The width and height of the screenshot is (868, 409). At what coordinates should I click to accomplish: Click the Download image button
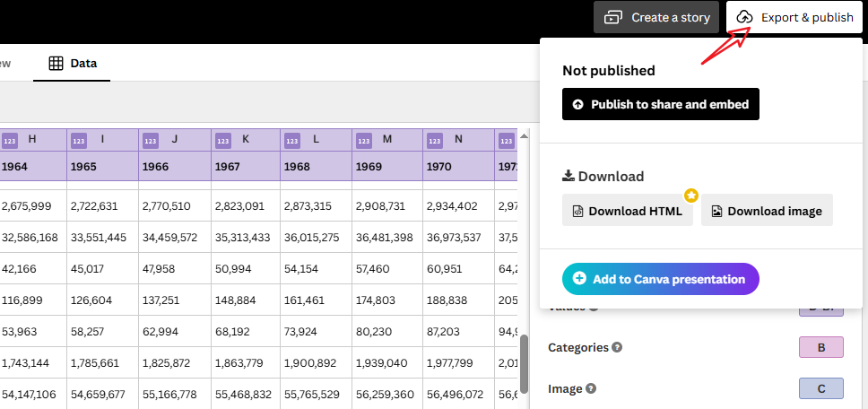[766, 211]
